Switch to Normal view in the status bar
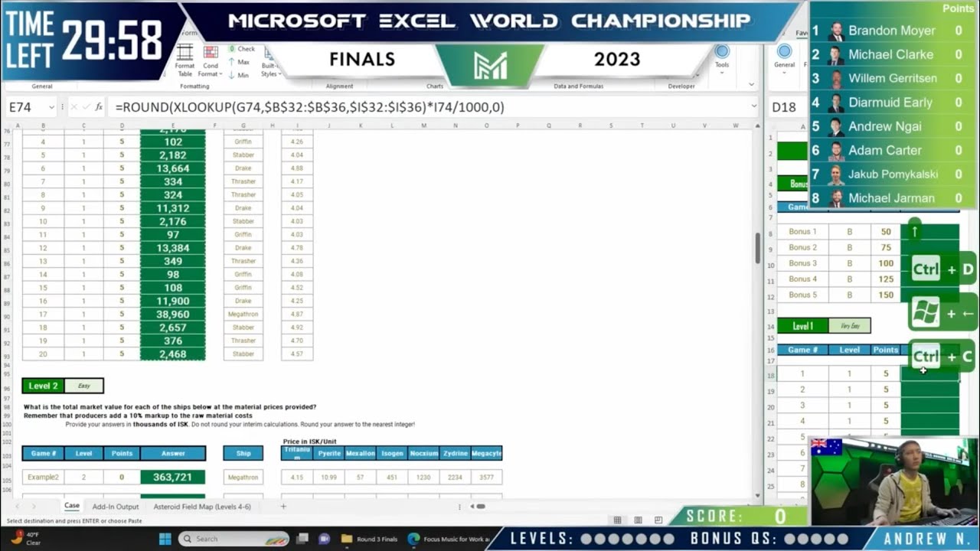This screenshot has width=980, height=551. [x=617, y=520]
